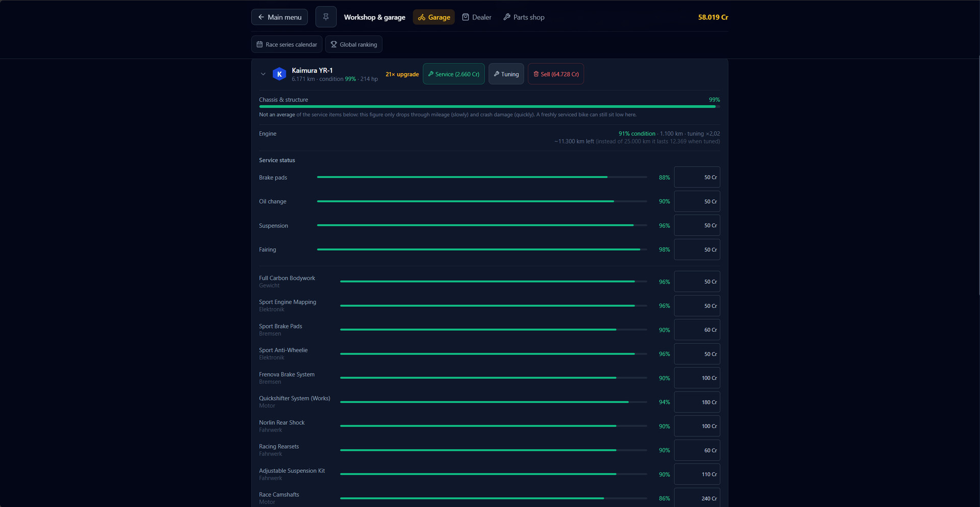Click the trophy icon for Global ranking
Screen dimensions: 980x507
click(334, 44)
